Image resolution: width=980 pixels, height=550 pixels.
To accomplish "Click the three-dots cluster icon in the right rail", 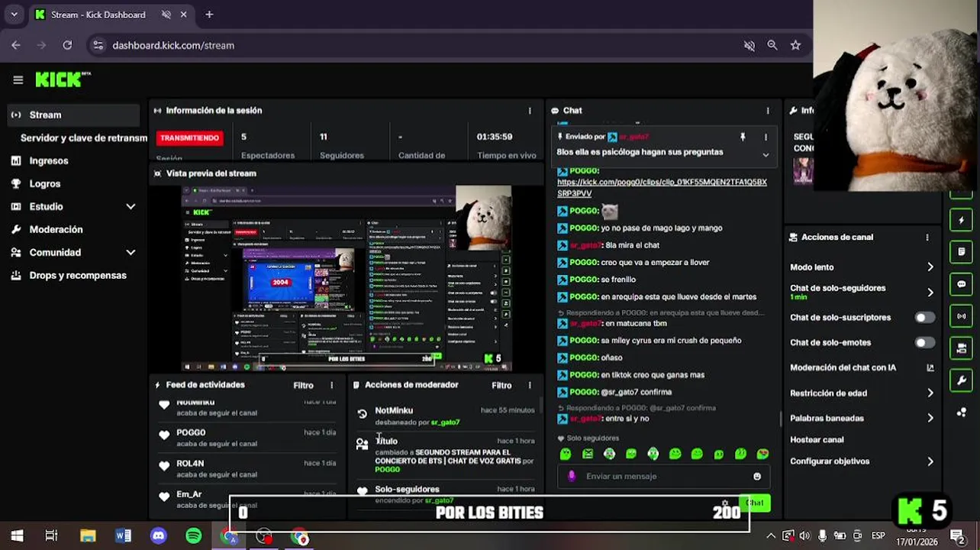I will pyautogui.click(x=961, y=412).
